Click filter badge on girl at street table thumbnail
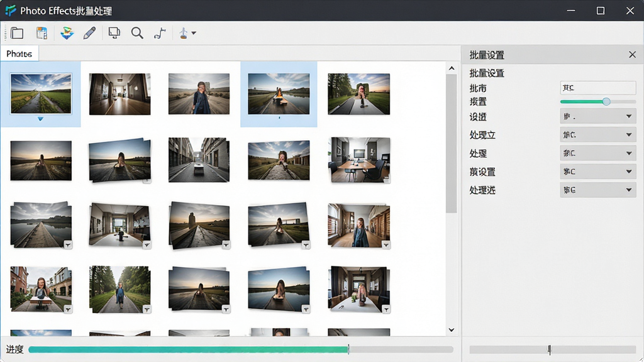 point(68,309)
